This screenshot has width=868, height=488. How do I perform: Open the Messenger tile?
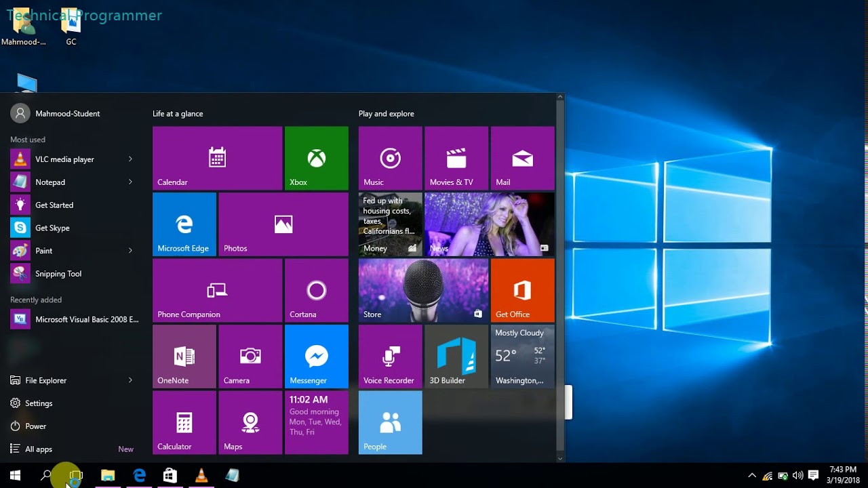(317, 357)
